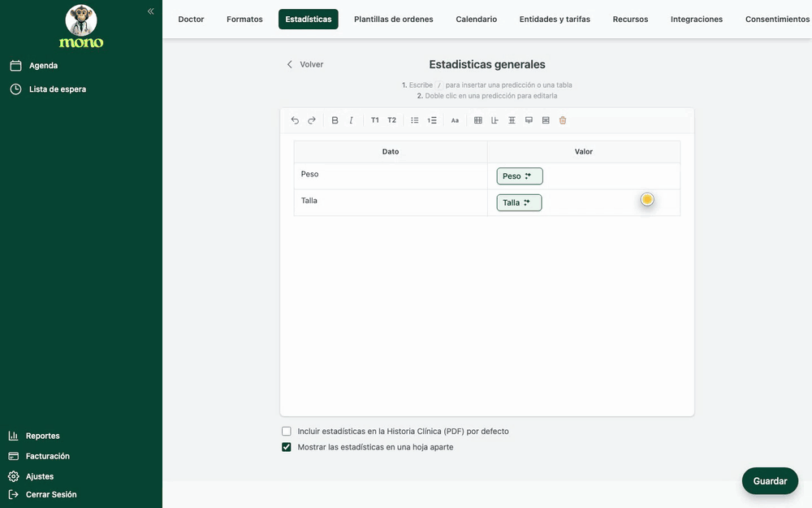Viewport: 812px width, 508px height.
Task: Open the Formatos tab
Action: (244, 20)
